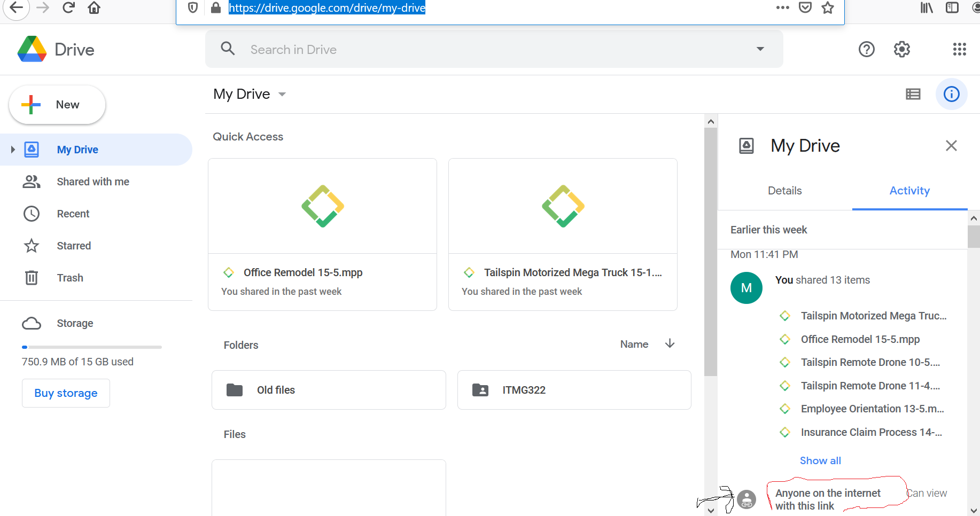980x516 pixels.
Task: Open the Trash section
Action: (96, 278)
